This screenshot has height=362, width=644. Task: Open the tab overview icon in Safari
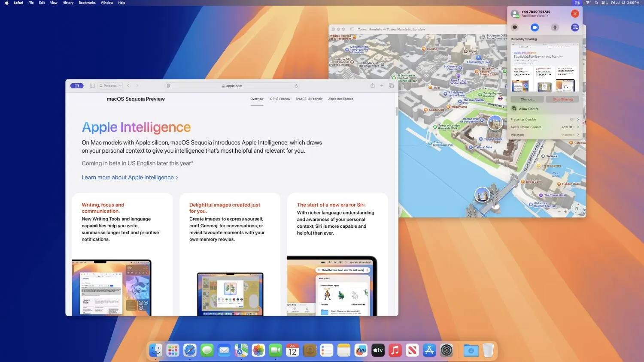coord(391,85)
